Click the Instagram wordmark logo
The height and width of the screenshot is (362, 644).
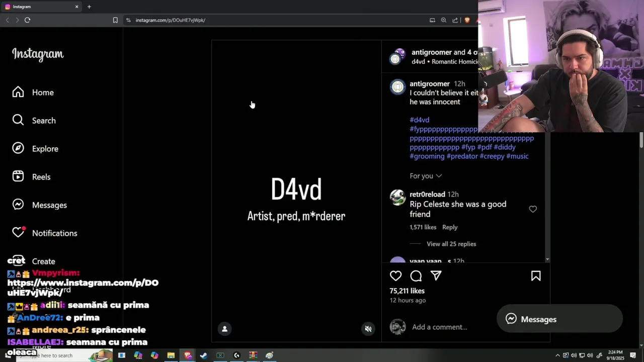tap(38, 54)
